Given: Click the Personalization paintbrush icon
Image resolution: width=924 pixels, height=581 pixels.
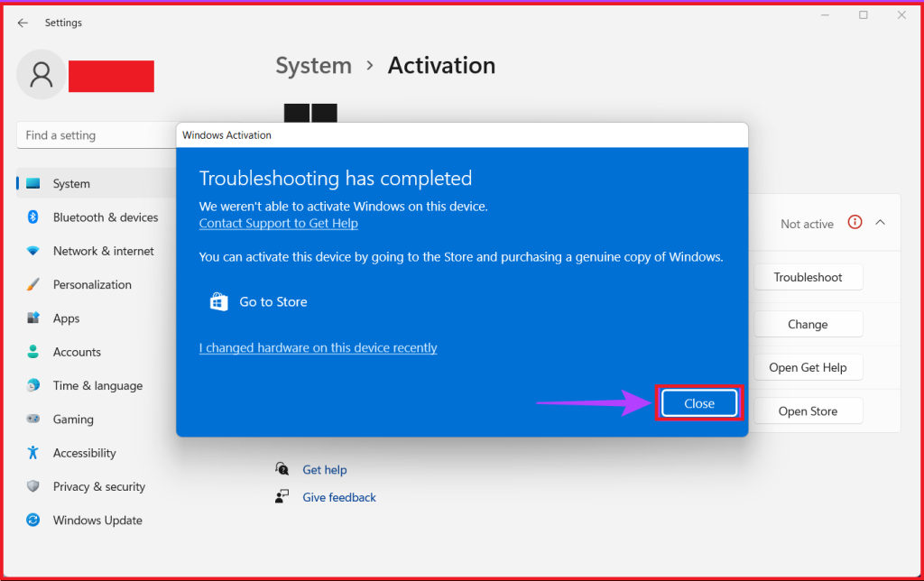Looking at the screenshot, I should click(x=33, y=284).
